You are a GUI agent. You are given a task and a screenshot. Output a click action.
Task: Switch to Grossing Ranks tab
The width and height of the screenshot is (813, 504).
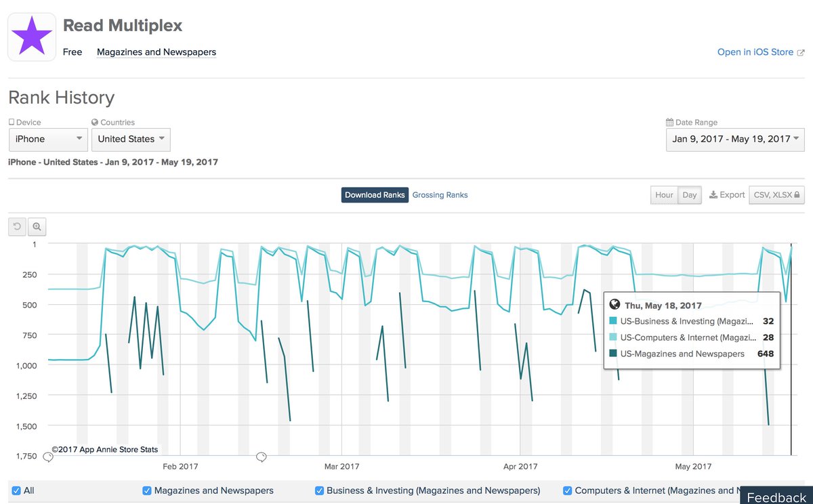point(440,194)
